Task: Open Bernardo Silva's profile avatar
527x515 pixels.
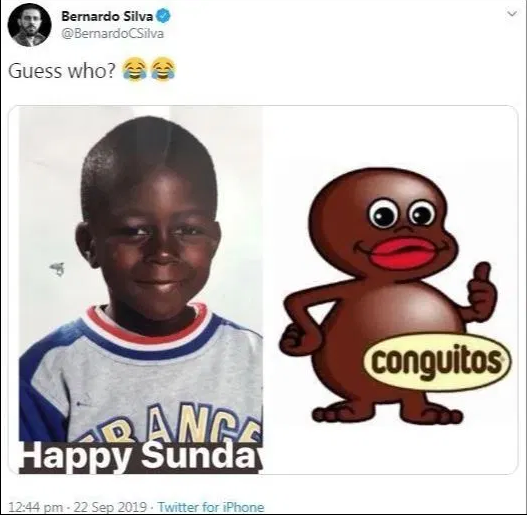Action: (x=30, y=25)
